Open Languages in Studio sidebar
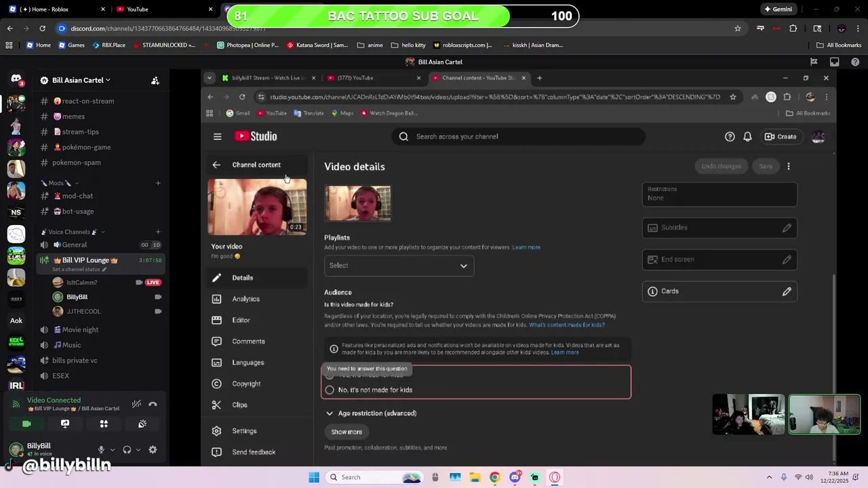The height and width of the screenshot is (488, 868). pyautogui.click(x=257, y=363)
